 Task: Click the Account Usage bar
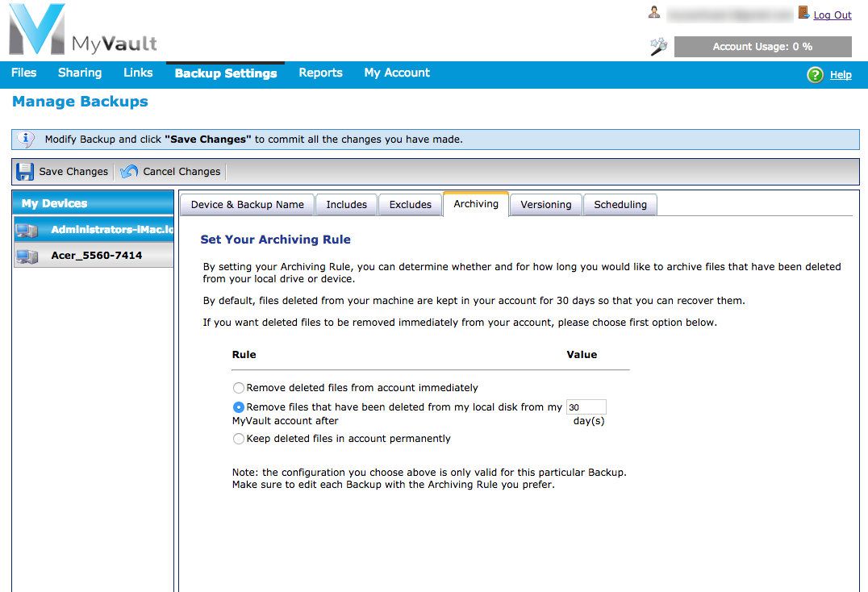(763, 47)
